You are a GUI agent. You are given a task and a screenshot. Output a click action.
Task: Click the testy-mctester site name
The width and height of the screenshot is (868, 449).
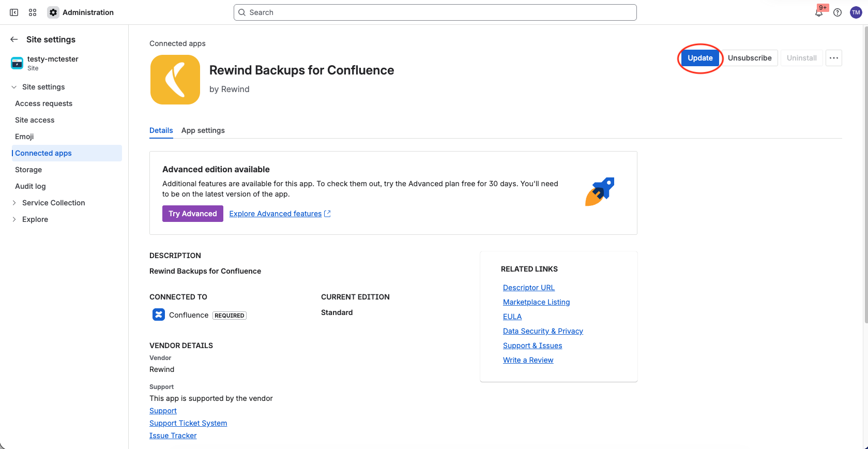coord(53,59)
